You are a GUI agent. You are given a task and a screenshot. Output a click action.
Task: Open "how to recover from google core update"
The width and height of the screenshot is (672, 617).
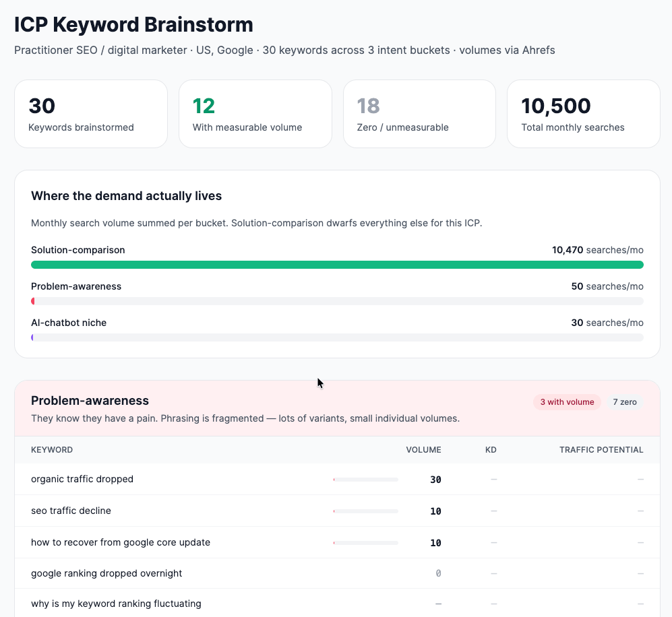pos(120,542)
